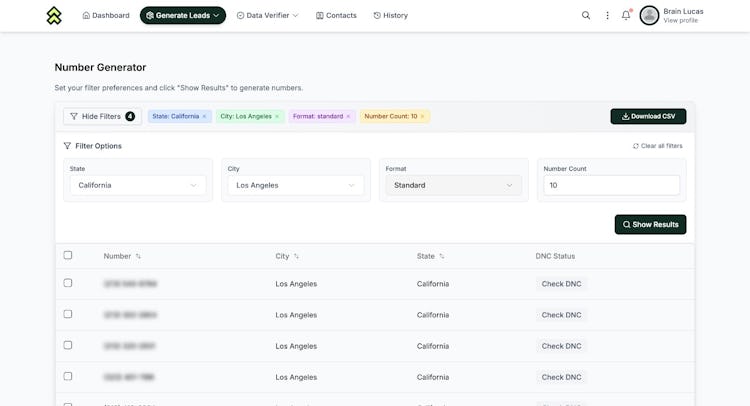Click the Brain Lucas profile avatar

pyautogui.click(x=649, y=15)
